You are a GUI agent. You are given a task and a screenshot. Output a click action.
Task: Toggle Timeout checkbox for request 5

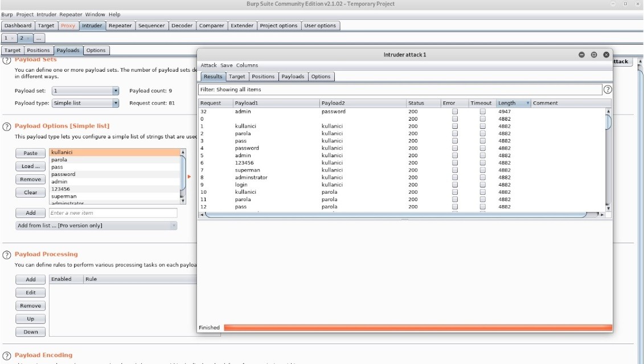(482, 156)
